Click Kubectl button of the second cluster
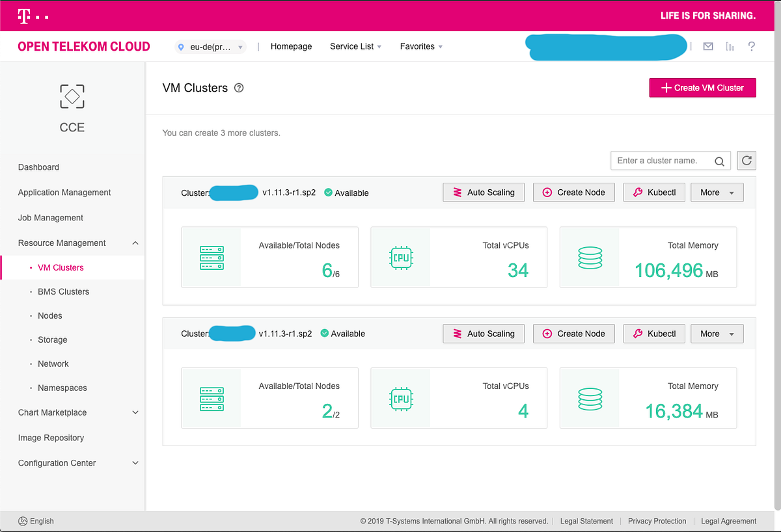 click(654, 334)
